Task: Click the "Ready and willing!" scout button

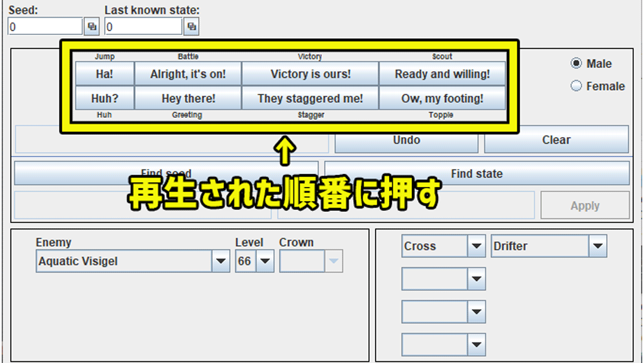Action: pos(442,74)
